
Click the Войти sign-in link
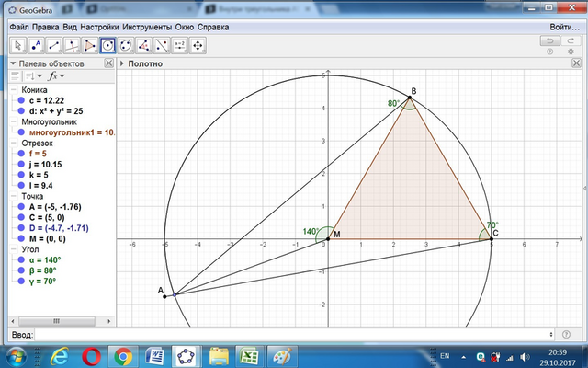(x=565, y=27)
